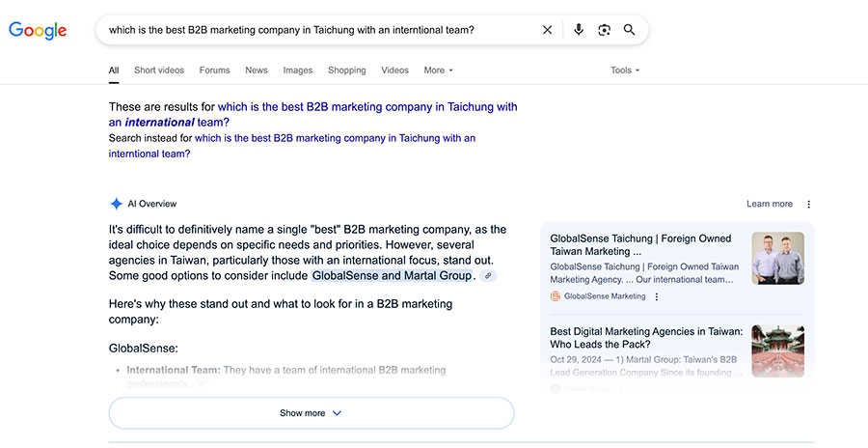Open the Forums tab
This screenshot has width=868, height=448.
click(x=214, y=70)
